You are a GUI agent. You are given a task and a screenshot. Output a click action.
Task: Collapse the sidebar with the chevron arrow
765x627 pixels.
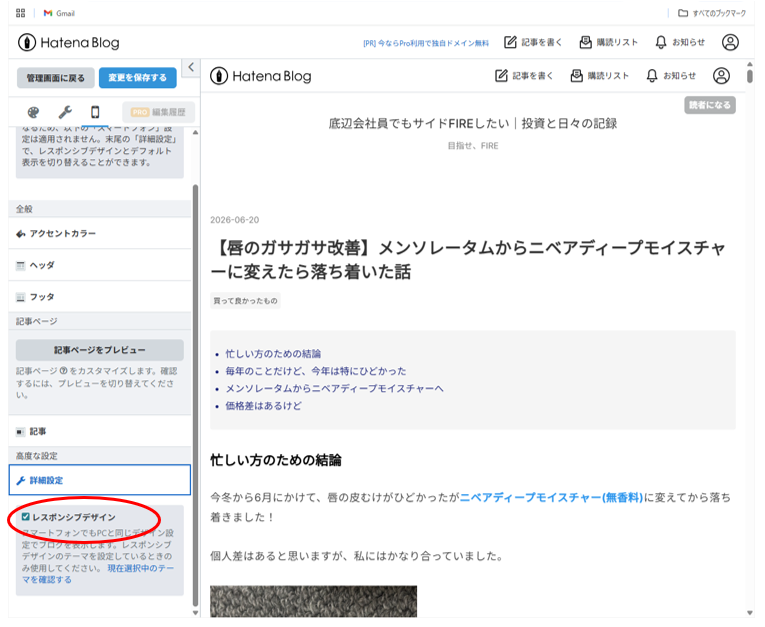[x=191, y=67]
